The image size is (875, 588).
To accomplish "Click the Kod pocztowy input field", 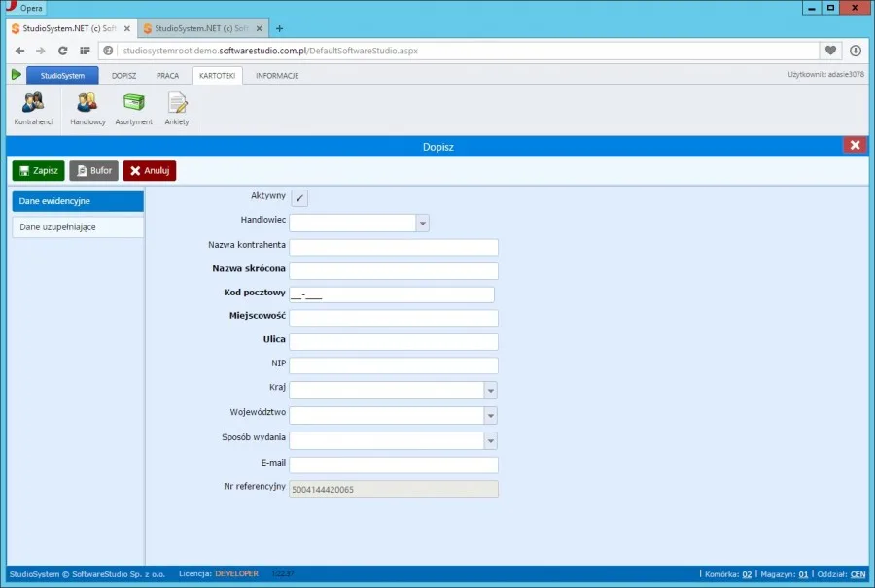I will (x=392, y=294).
